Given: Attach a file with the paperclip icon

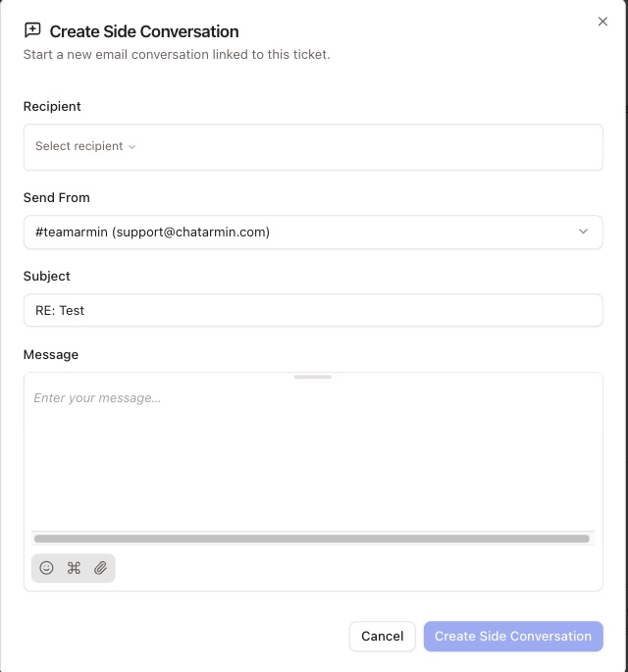Looking at the screenshot, I should point(100,568).
